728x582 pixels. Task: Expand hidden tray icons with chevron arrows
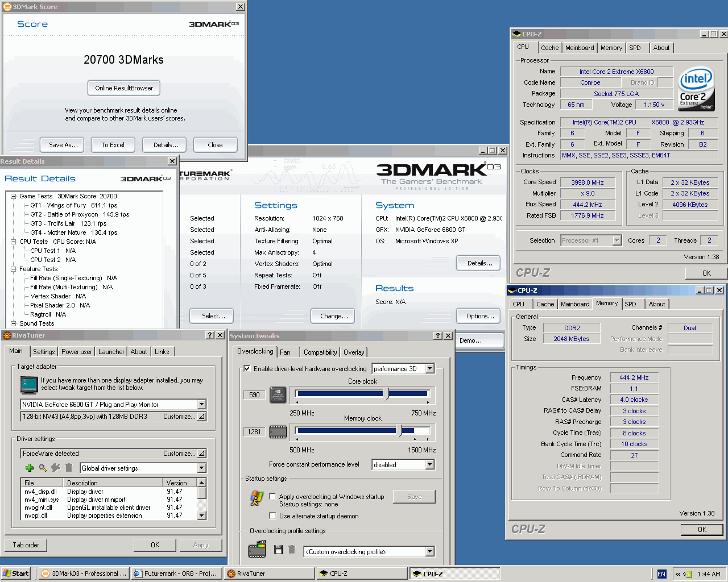tap(678, 574)
